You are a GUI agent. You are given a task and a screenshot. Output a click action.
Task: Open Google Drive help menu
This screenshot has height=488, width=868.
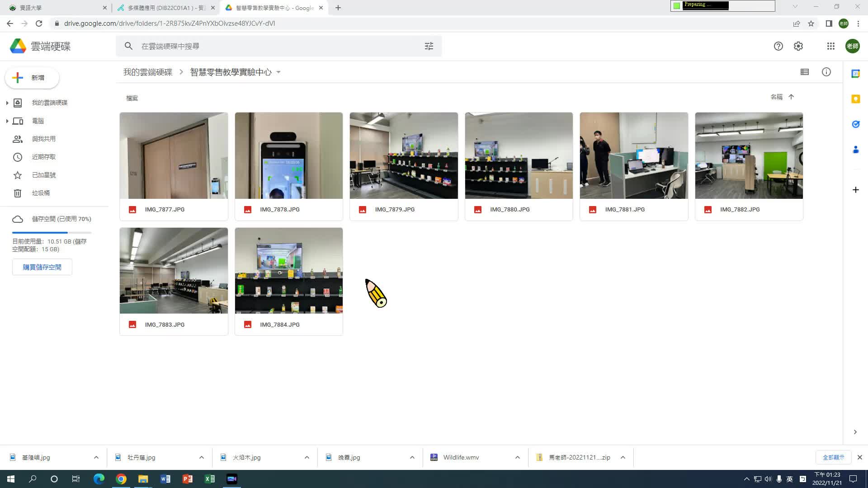tap(778, 46)
